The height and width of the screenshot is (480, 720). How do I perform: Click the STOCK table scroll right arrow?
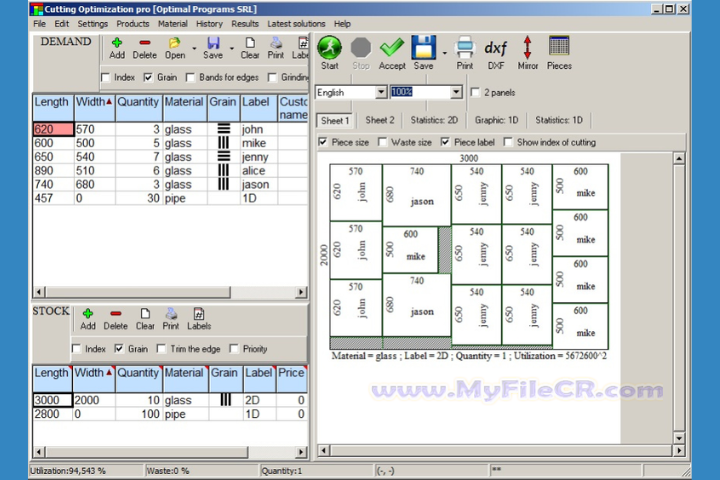(x=301, y=452)
